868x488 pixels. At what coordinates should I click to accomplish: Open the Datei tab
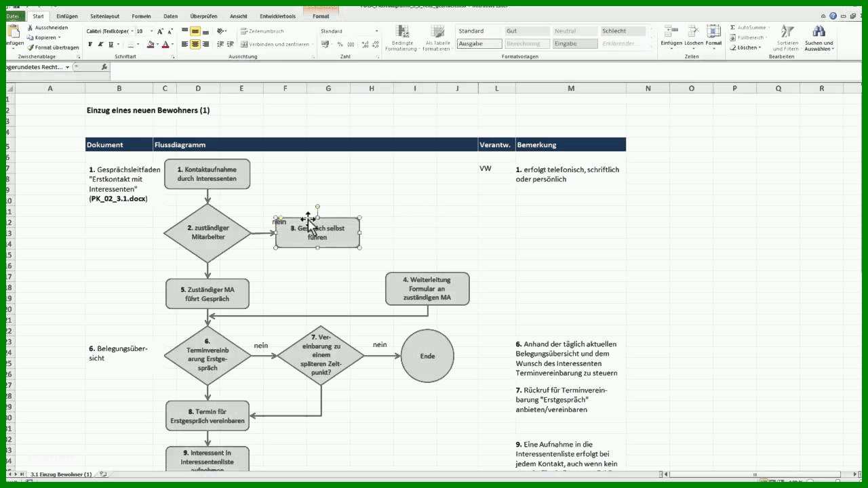14,16
